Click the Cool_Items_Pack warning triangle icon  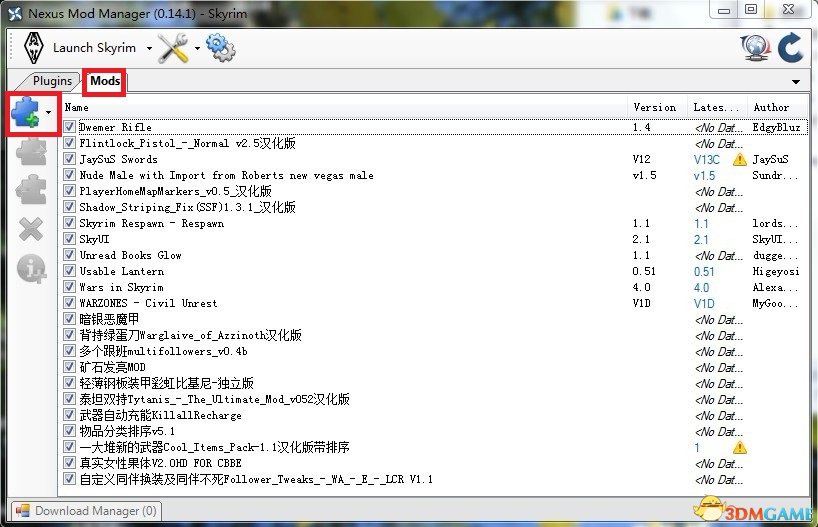[739, 448]
